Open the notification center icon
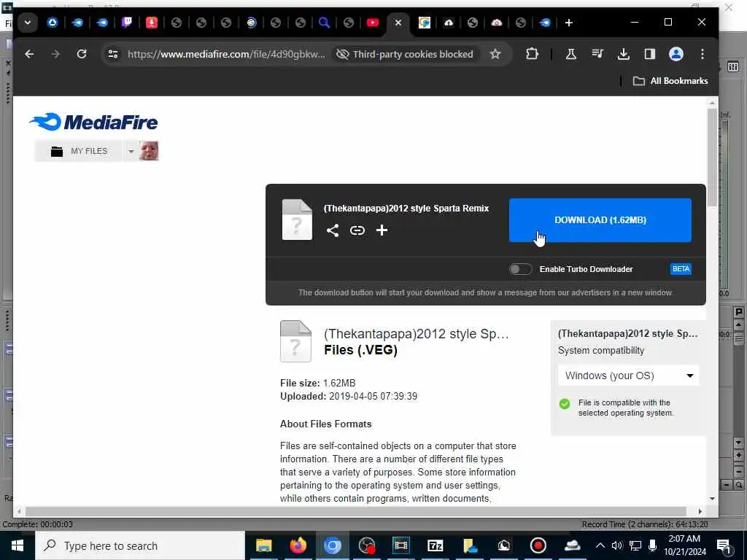This screenshot has width=747, height=560. 724,545
